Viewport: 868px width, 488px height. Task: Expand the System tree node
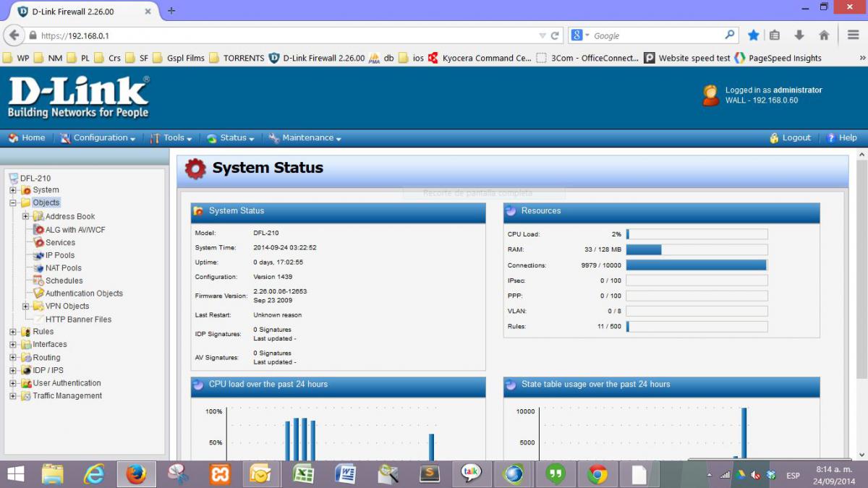[13, 190]
